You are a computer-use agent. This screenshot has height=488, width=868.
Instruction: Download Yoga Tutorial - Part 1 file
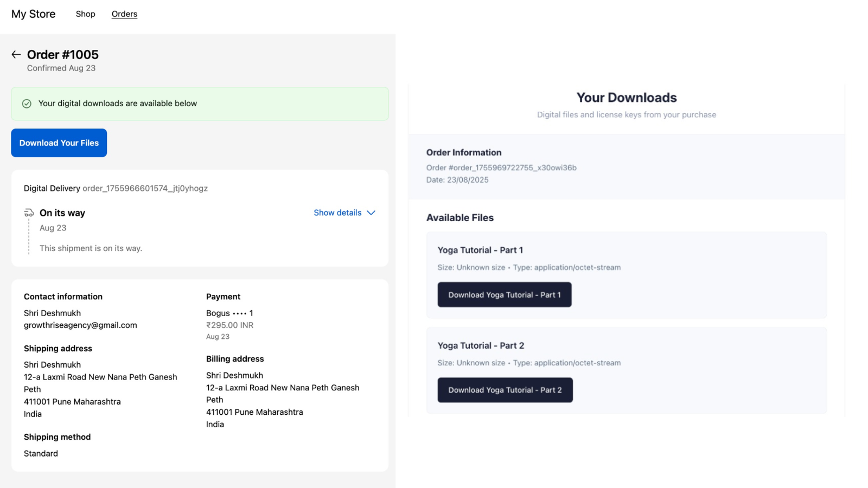pyautogui.click(x=505, y=294)
